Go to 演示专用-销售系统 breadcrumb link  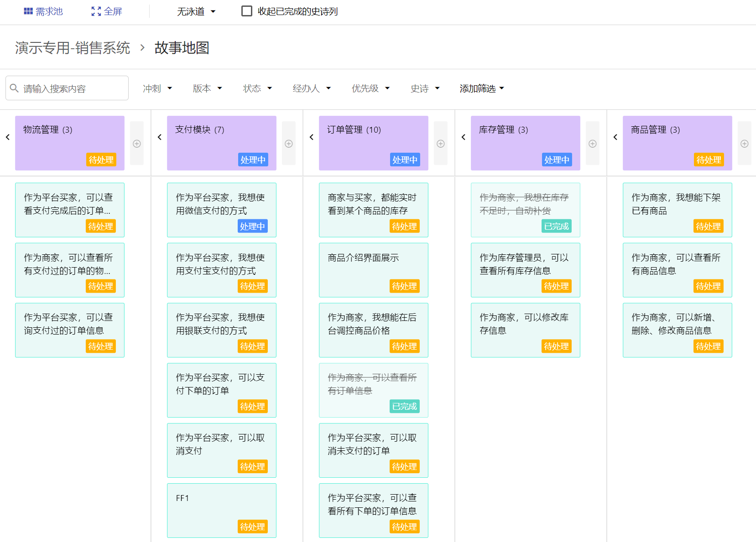click(x=73, y=48)
